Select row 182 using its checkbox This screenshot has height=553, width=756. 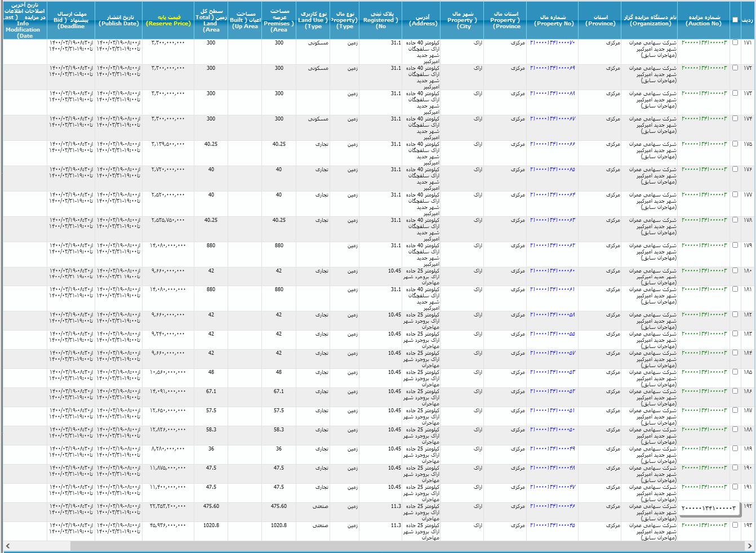pos(735,315)
